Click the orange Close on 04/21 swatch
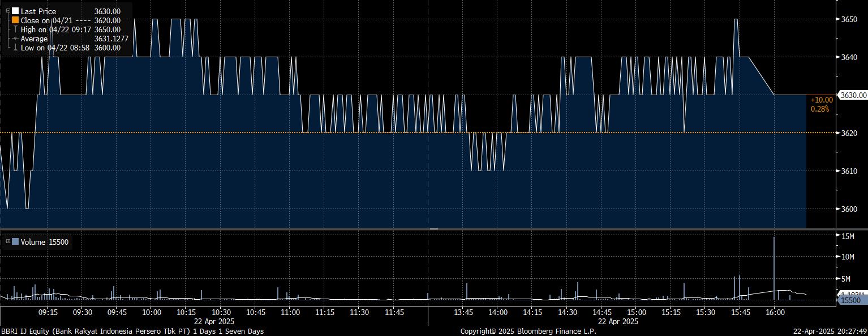 click(15, 20)
